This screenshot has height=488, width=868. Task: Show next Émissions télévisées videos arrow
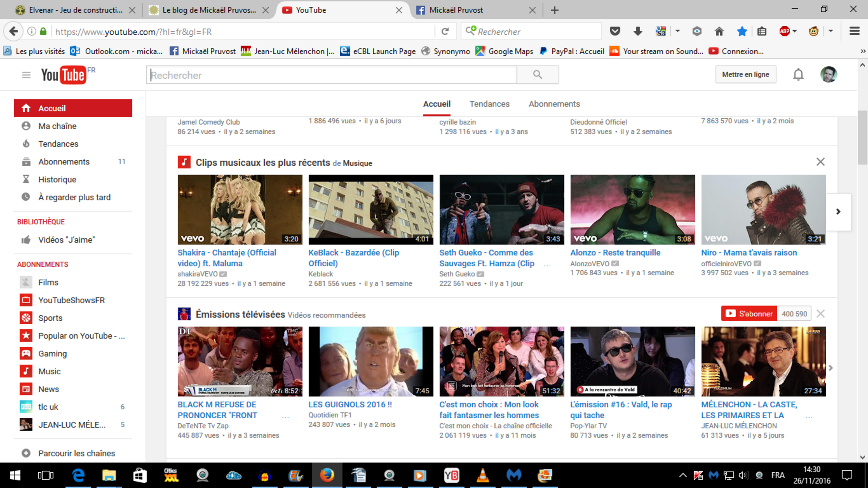click(x=831, y=368)
